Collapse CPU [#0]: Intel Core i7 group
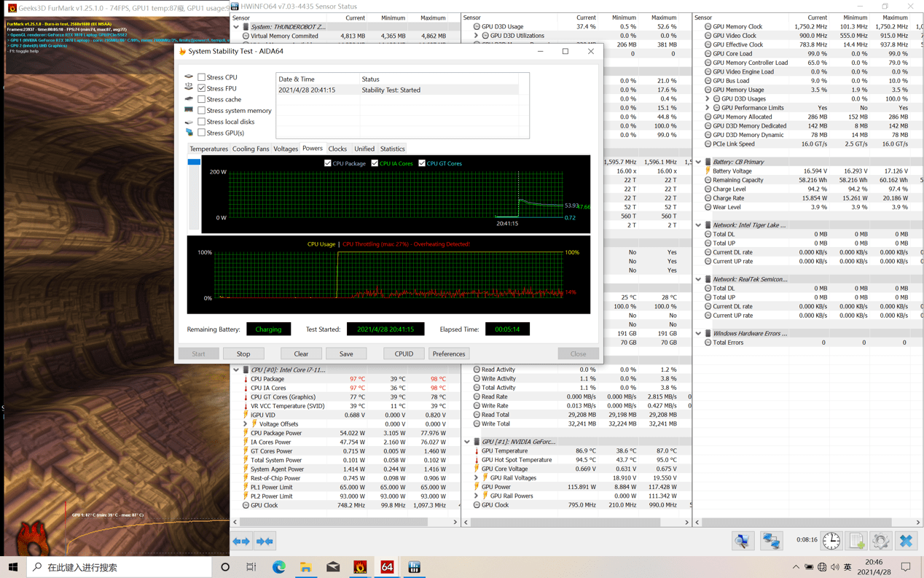The height and width of the screenshot is (578, 924). coord(236,370)
